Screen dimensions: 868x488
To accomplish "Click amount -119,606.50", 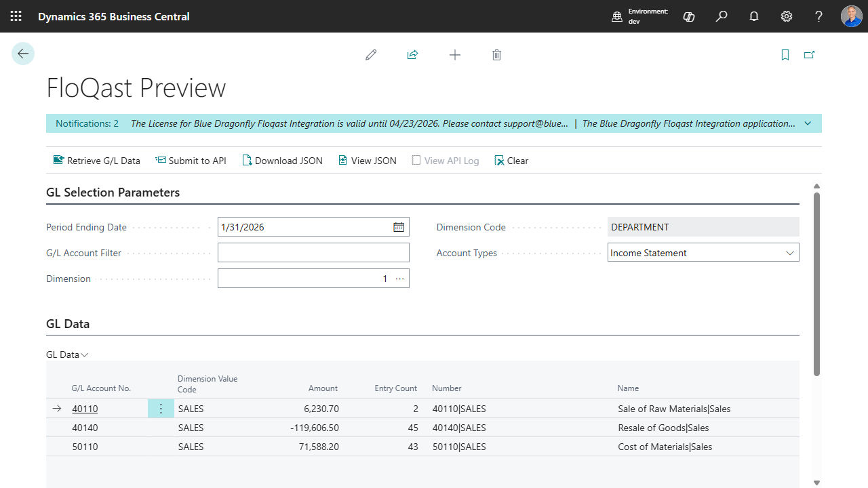I will point(315,428).
